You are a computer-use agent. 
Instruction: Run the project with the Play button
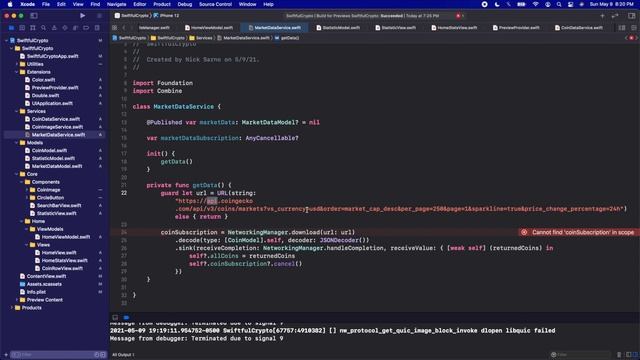(82, 16)
